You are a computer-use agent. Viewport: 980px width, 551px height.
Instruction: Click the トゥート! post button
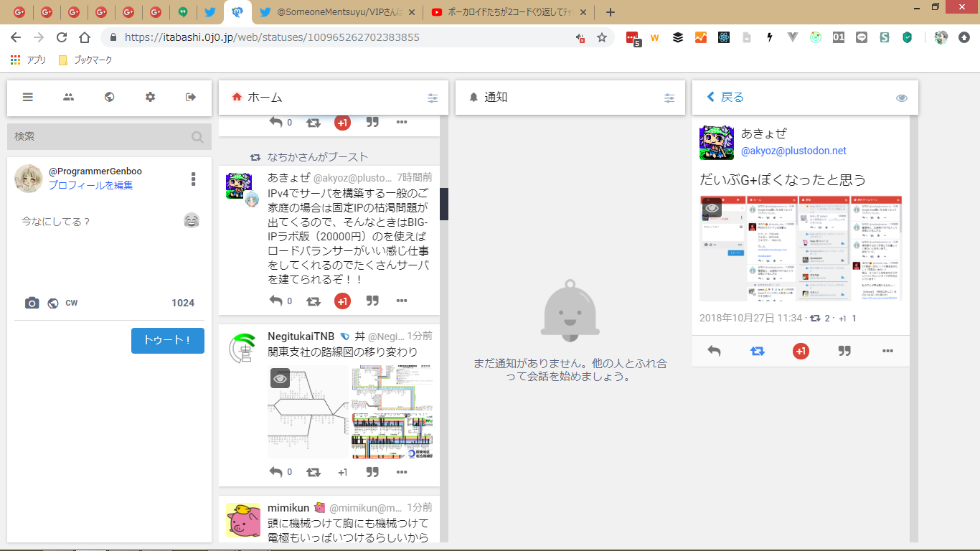point(167,340)
